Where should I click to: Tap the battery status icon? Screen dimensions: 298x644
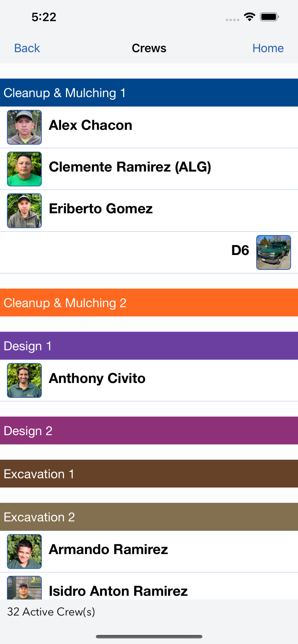pos(269,17)
